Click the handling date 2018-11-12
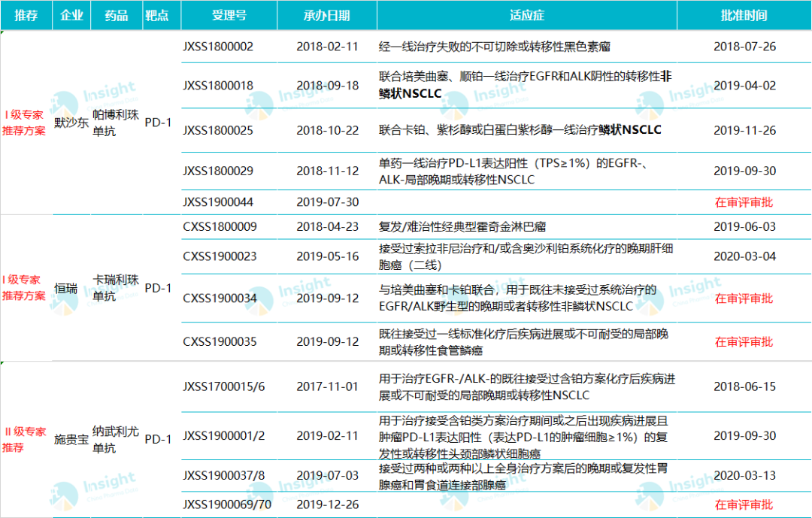This screenshot has height=518, width=812. (x=327, y=171)
